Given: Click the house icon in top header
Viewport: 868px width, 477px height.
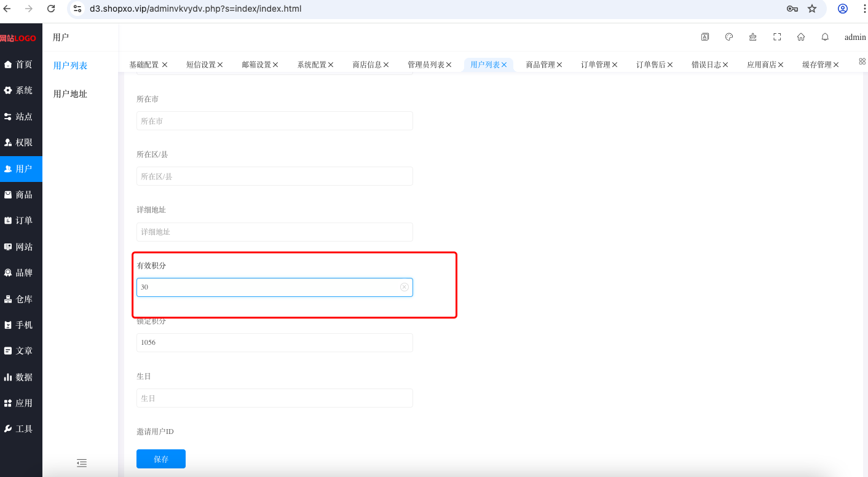Looking at the screenshot, I should coord(801,37).
